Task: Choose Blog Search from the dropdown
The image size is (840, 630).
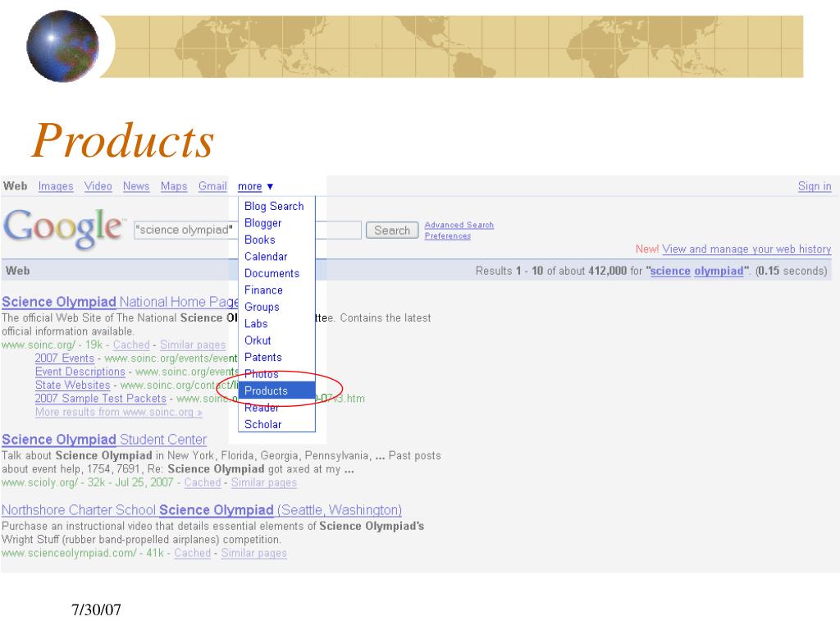Action: point(274,206)
